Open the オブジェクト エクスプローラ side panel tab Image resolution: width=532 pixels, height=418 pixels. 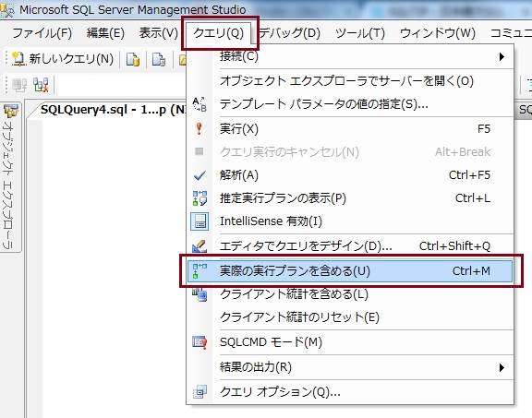coord(10,177)
